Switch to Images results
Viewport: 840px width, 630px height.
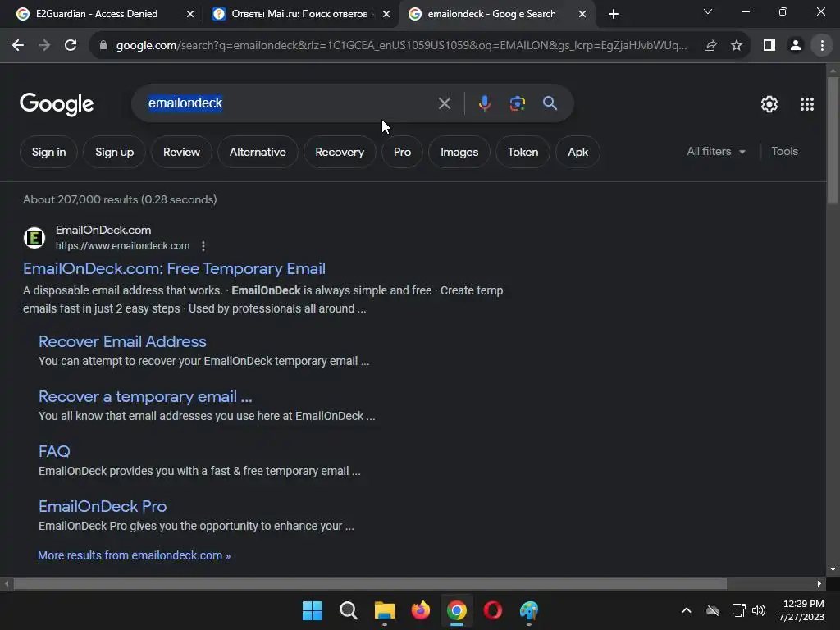[459, 152]
